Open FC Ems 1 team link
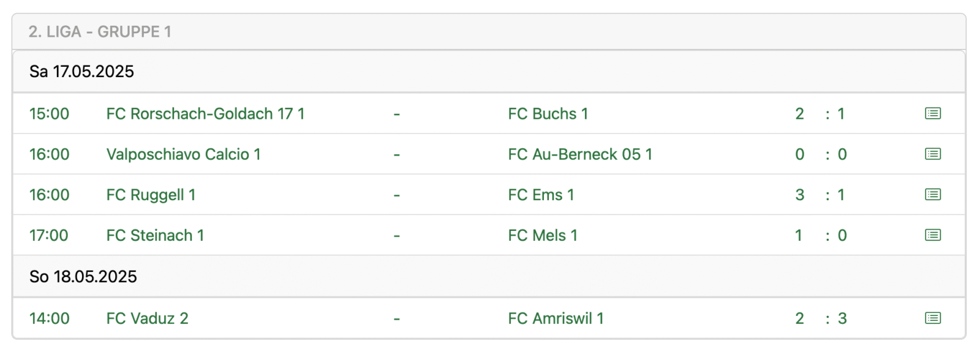The image size is (980, 354). 541,195
